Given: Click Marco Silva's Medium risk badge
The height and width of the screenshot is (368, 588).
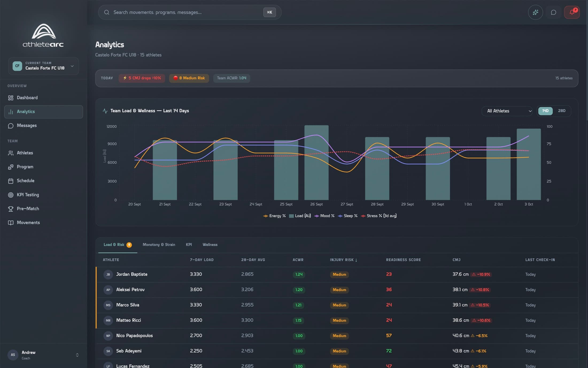Looking at the screenshot, I should [x=339, y=305].
